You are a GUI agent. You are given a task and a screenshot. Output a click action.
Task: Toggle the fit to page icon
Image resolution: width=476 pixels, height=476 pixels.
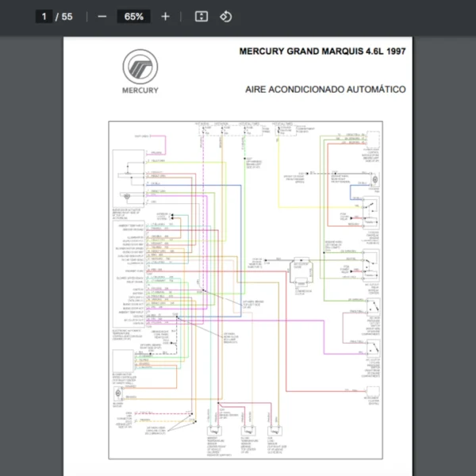tap(202, 17)
